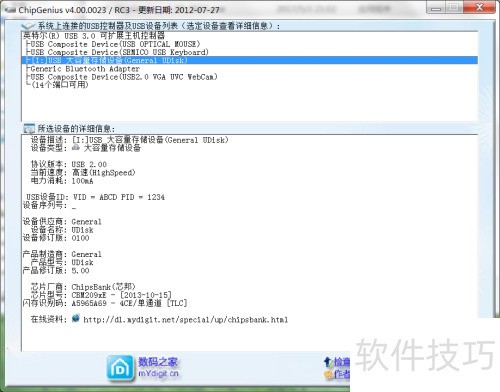Click the 设备供应商 General line
The width and height of the screenshot is (500, 392).
pyautogui.click(x=62, y=222)
